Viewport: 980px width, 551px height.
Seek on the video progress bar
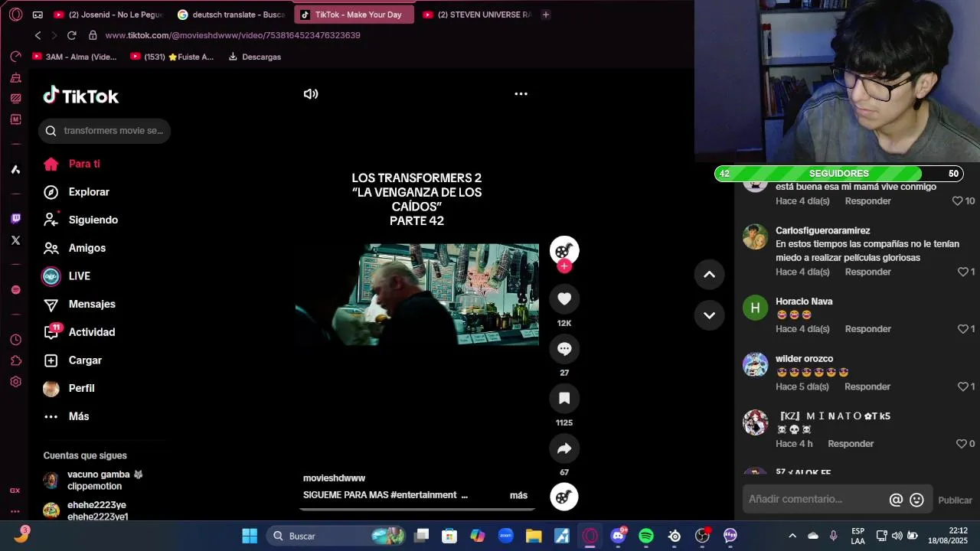point(417,509)
